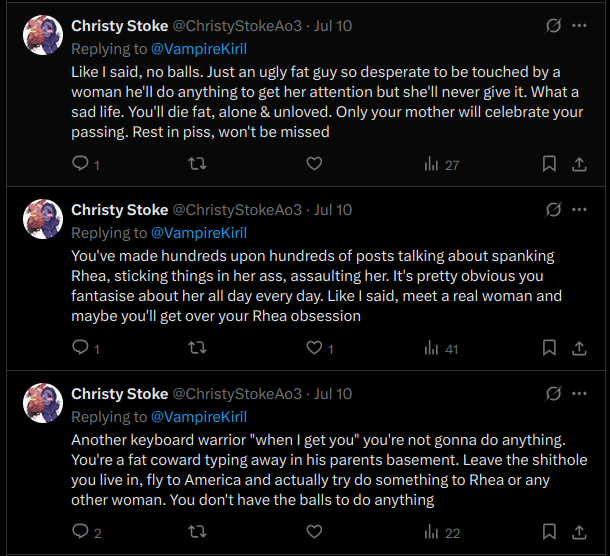
Task: Retweet the third keyboard warrior tweet
Action: 197,533
